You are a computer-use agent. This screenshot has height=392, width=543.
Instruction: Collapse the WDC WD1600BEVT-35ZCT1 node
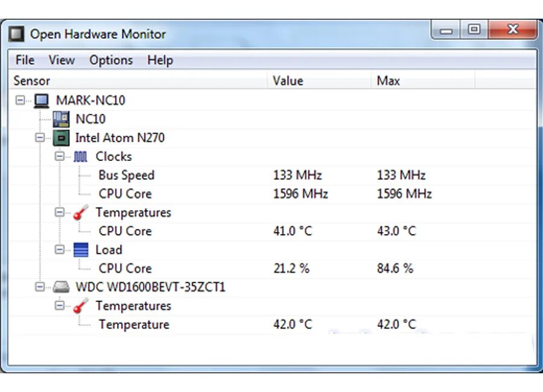tap(40, 287)
